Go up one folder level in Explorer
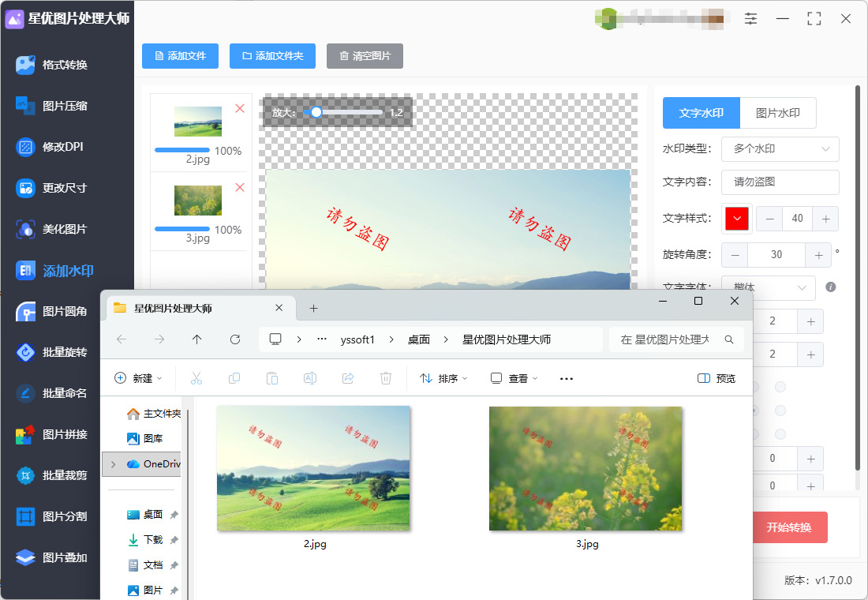This screenshot has height=600, width=868. 197,339
